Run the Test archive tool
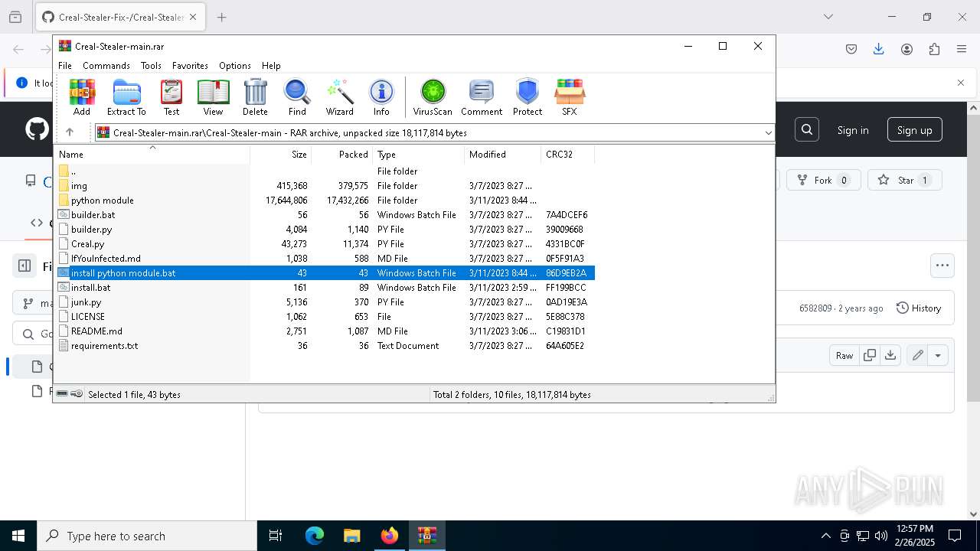980x551 pixels. 171,97
